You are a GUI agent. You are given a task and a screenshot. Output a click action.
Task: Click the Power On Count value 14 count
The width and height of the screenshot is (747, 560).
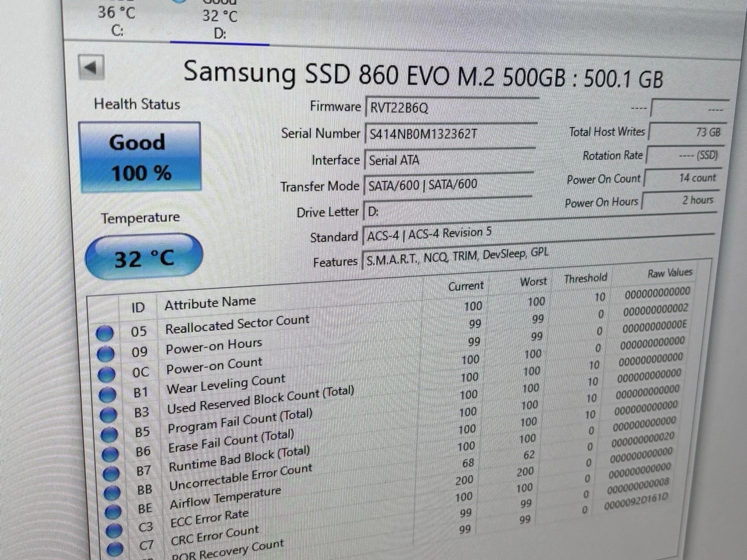coord(682,179)
